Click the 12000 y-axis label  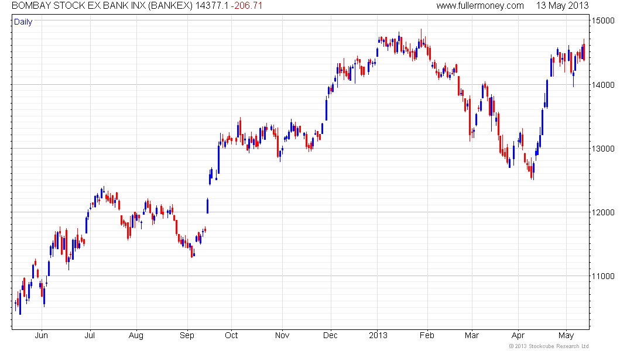603,212
